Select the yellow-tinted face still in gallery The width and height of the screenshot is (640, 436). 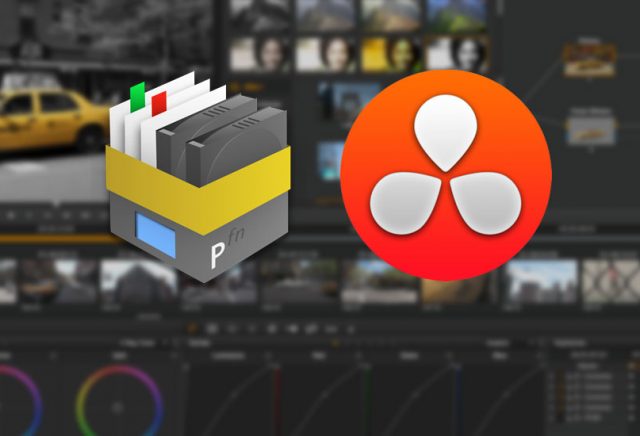tap(391, 55)
